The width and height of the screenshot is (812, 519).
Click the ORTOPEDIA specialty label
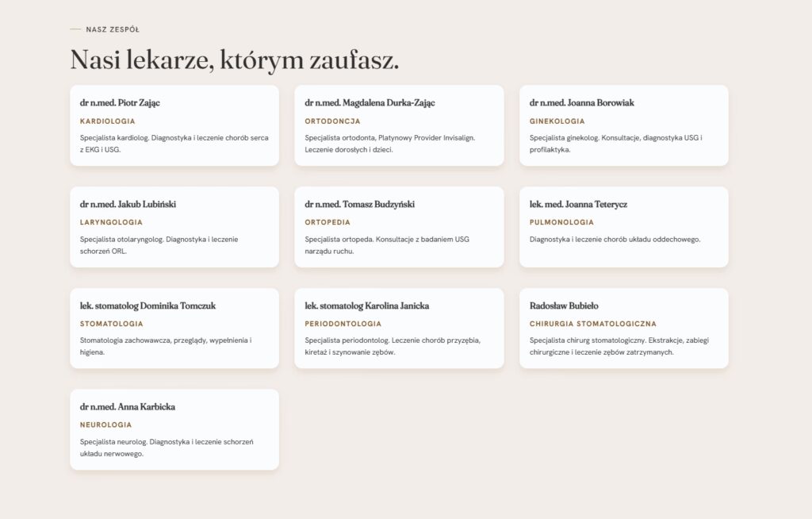(x=327, y=222)
